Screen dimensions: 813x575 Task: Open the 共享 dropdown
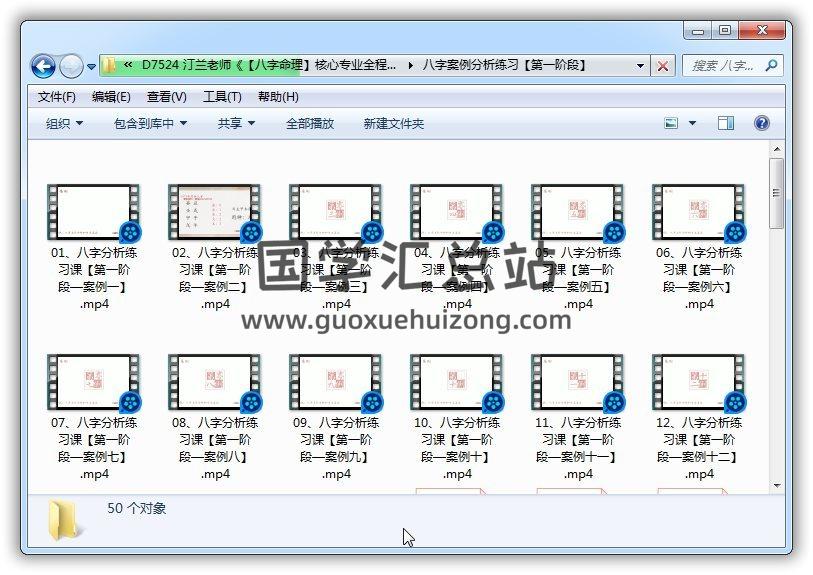pos(236,124)
